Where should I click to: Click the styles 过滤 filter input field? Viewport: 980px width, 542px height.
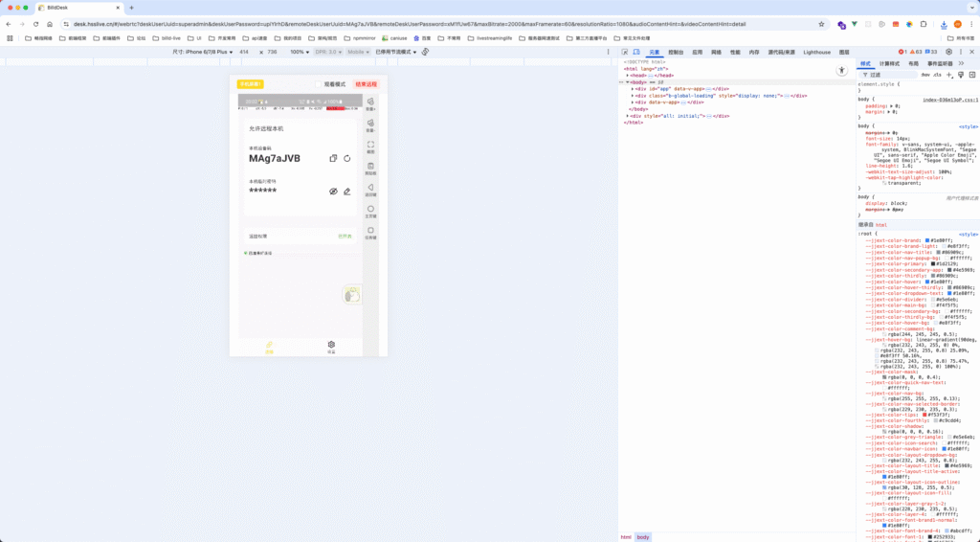(885, 74)
